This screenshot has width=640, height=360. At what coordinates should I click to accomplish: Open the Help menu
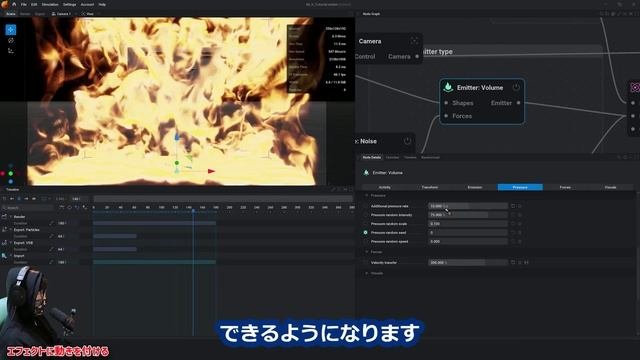click(x=102, y=4)
